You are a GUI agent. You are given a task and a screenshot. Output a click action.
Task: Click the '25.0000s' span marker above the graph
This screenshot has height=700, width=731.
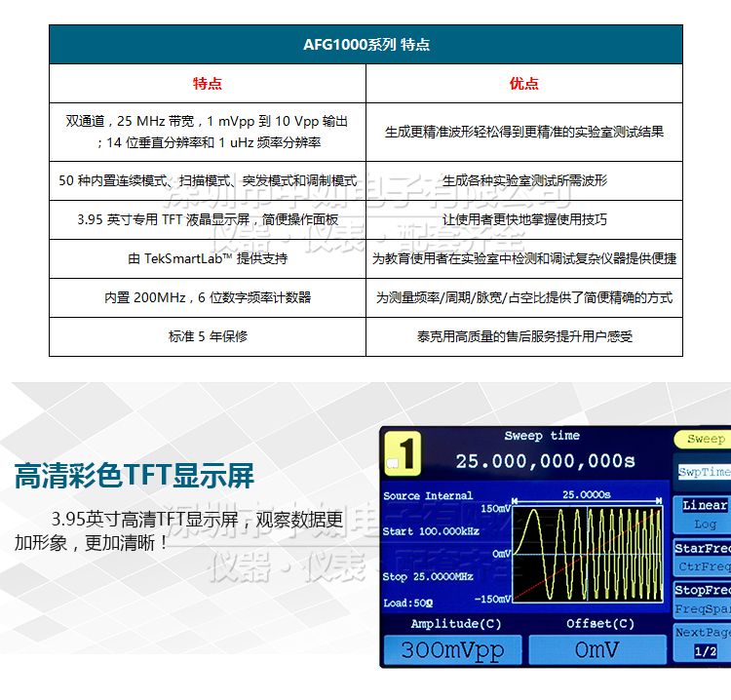[587, 494]
